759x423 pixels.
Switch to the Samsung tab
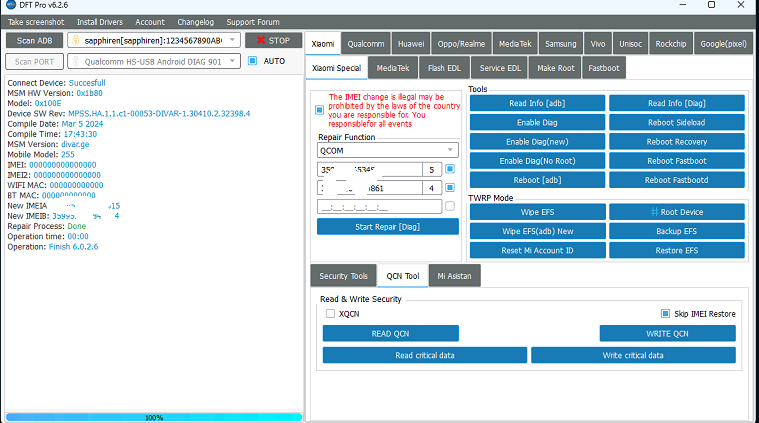(x=561, y=44)
